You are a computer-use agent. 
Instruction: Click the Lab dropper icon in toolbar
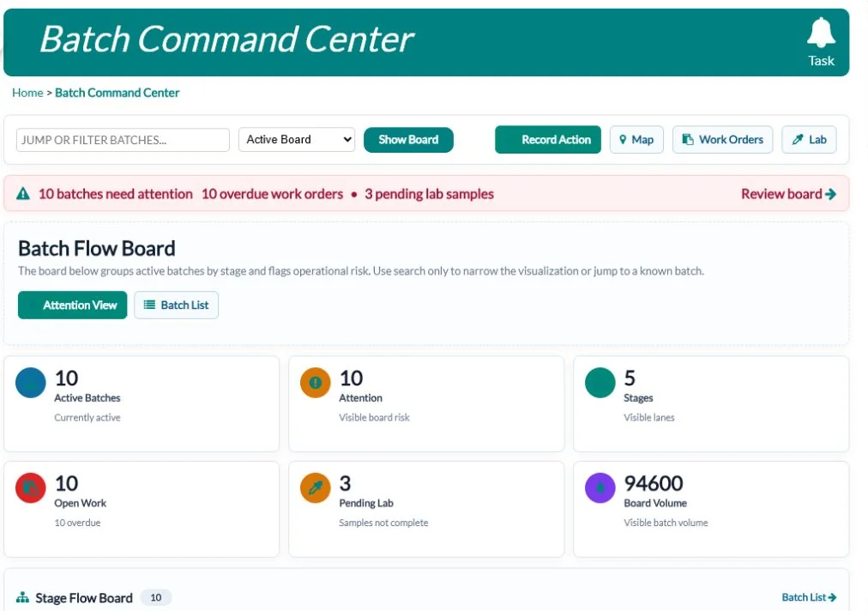pos(797,140)
